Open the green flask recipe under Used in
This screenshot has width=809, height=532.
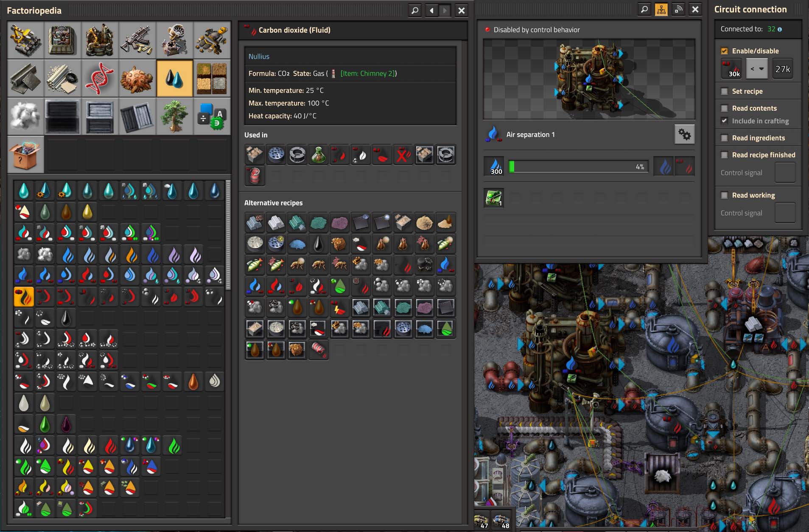(x=319, y=154)
